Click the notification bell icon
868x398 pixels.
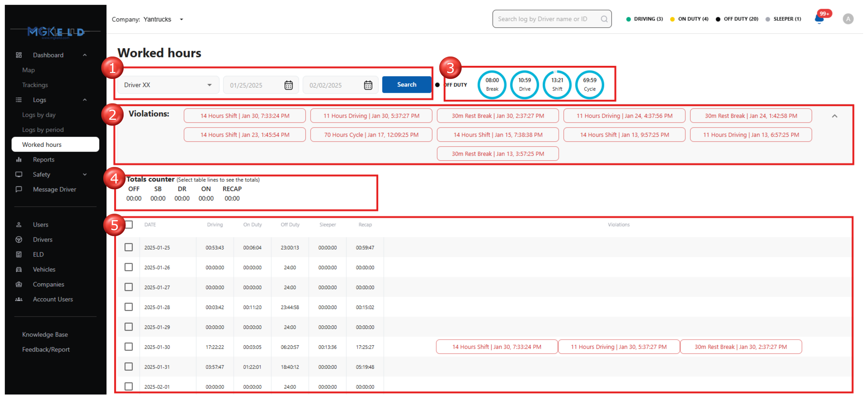tap(819, 19)
